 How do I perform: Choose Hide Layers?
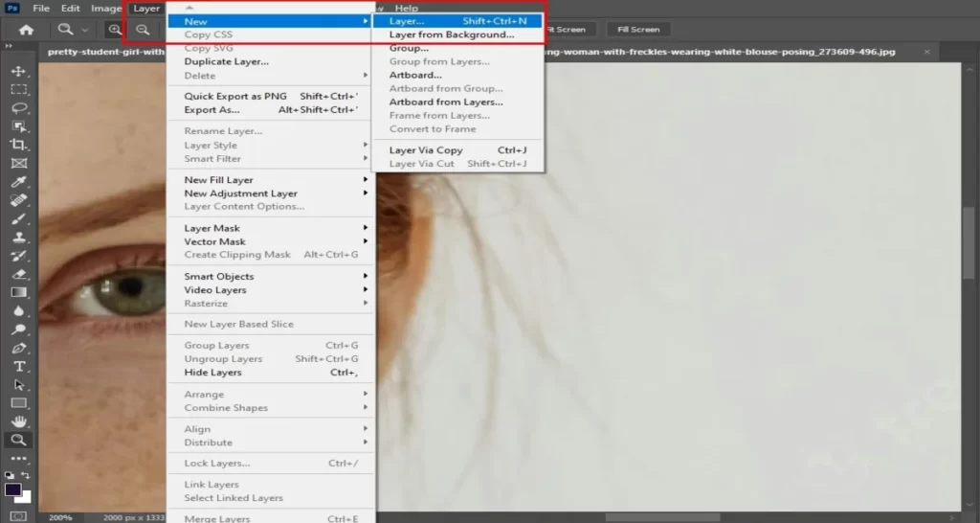click(273, 373)
